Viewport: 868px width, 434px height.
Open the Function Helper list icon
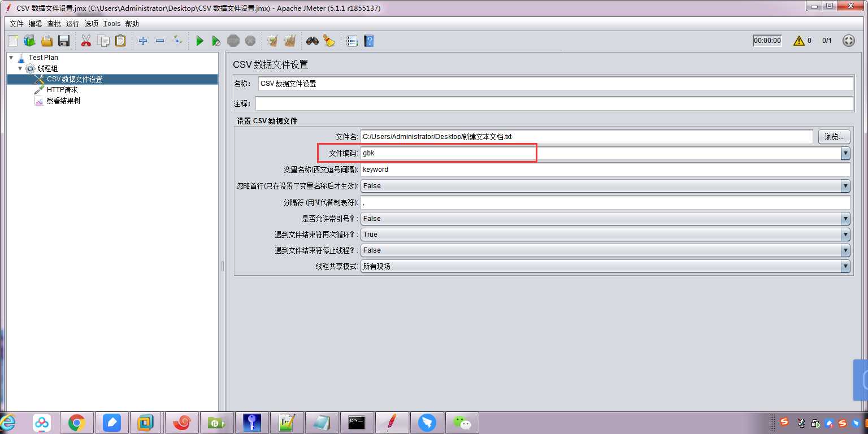[x=351, y=41]
